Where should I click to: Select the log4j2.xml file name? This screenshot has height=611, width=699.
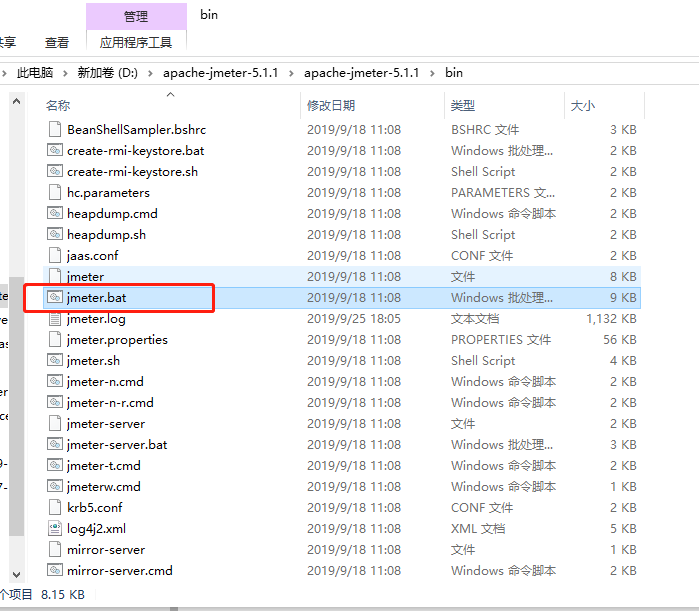[x=97, y=529]
